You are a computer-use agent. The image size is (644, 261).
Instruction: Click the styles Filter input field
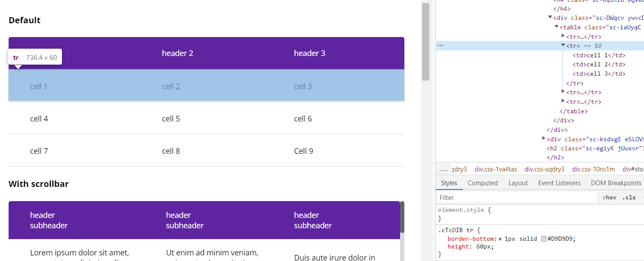click(517, 197)
